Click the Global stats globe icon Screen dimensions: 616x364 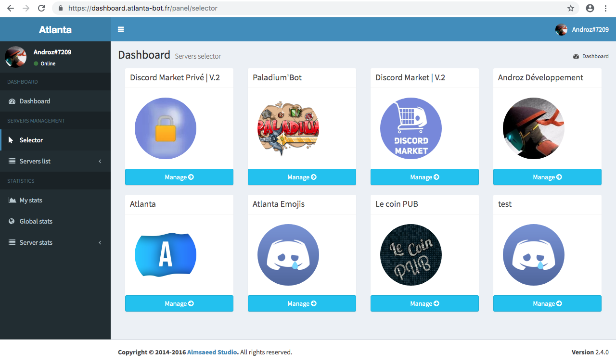[x=12, y=221]
